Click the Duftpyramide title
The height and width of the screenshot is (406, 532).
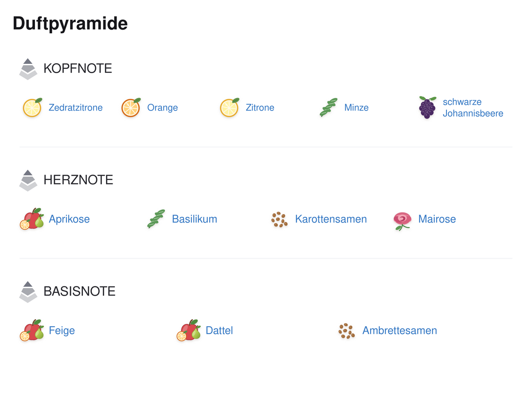pyautogui.click(x=70, y=23)
